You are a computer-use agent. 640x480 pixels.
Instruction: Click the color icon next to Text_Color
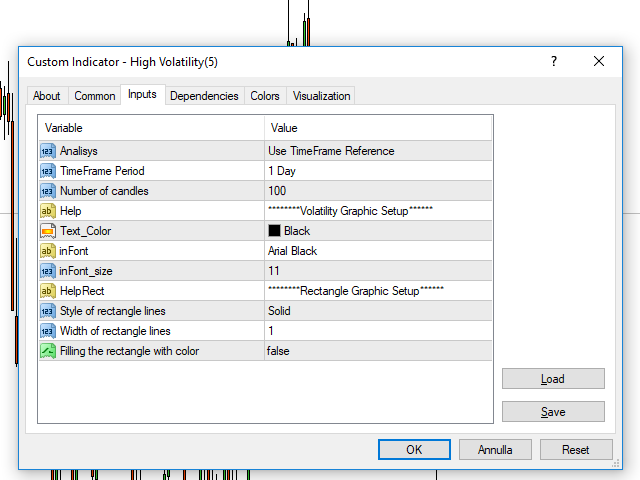(47, 231)
